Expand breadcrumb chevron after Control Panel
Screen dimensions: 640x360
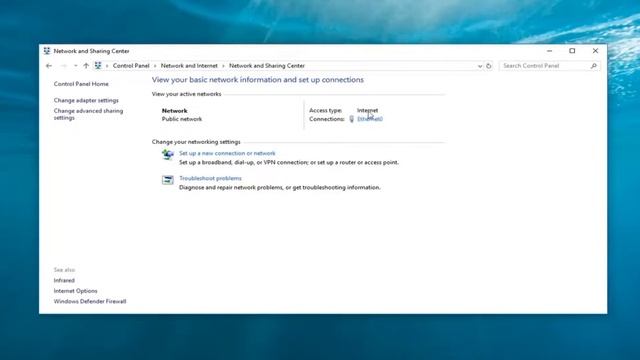pos(155,66)
